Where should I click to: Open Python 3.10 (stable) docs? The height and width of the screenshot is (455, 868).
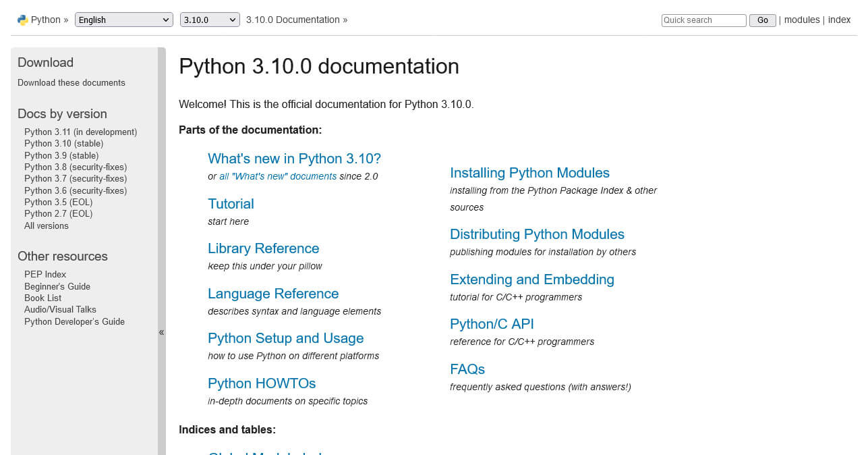pyautogui.click(x=64, y=143)
